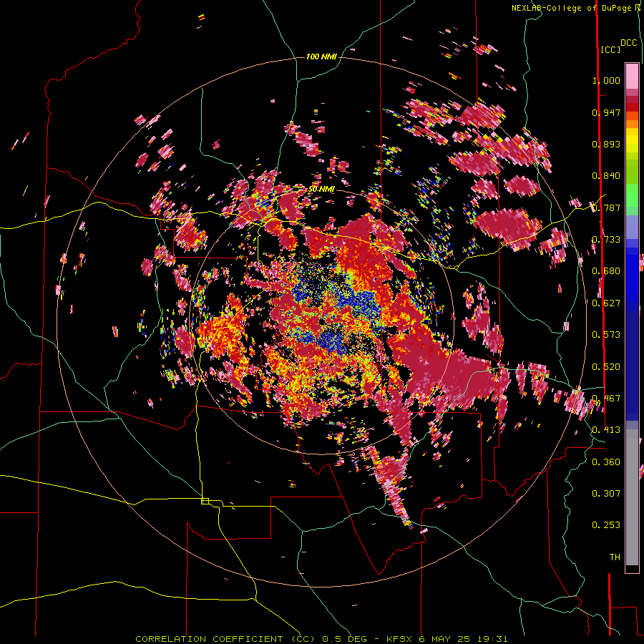Image resolution: width=644 pixels, height=644 pixels.
Task: Pick the gray band in the color legend
Action: [x=632, y=497]
